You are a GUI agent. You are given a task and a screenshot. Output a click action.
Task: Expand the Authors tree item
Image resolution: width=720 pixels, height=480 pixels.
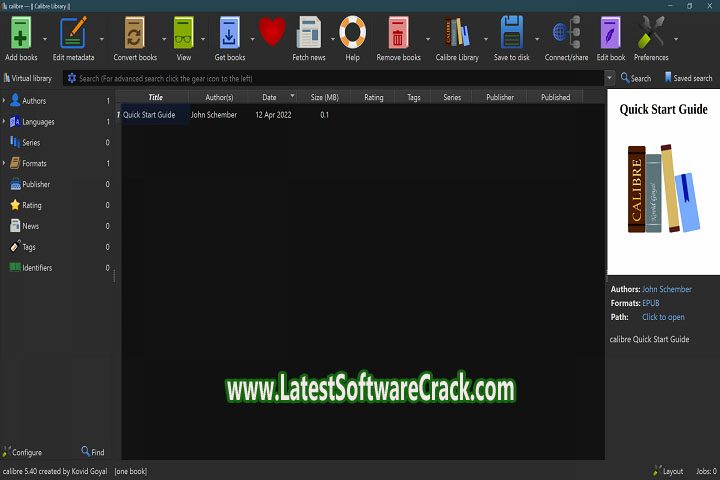click(x=4, y=101)
